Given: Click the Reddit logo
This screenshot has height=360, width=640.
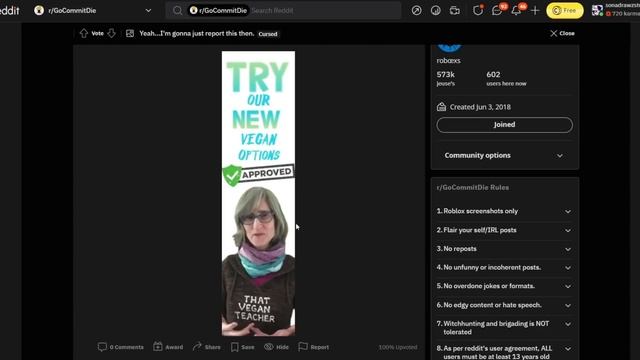Looking at the screenshot, I should click(10, 10).
